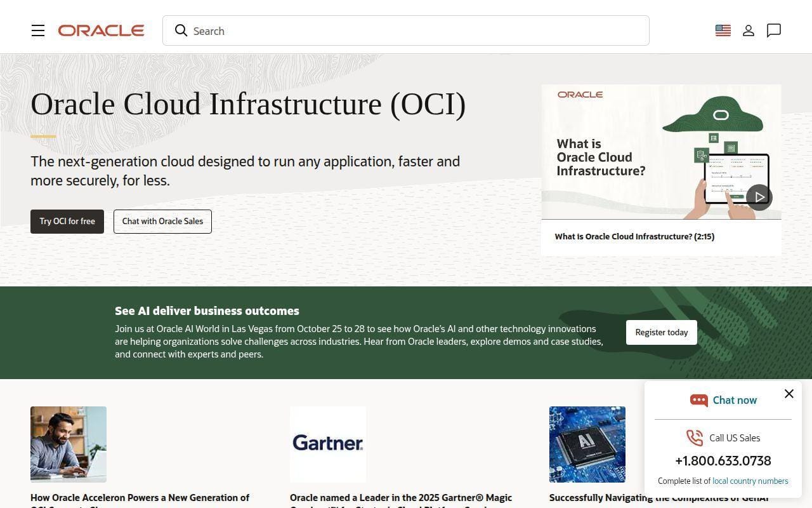812x508 pixels.
Task: Open the man with laptop article thumbnail
Action: click(x=69, y=444)
